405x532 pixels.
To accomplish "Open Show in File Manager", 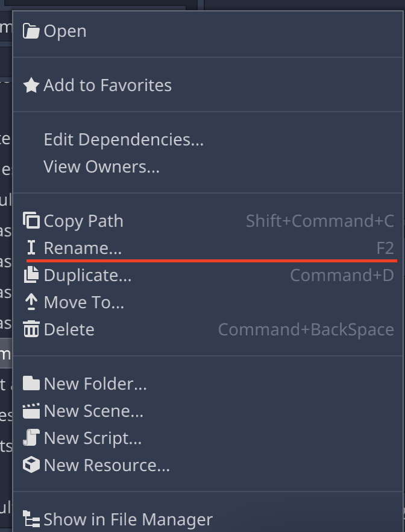I will click(128, 519).
